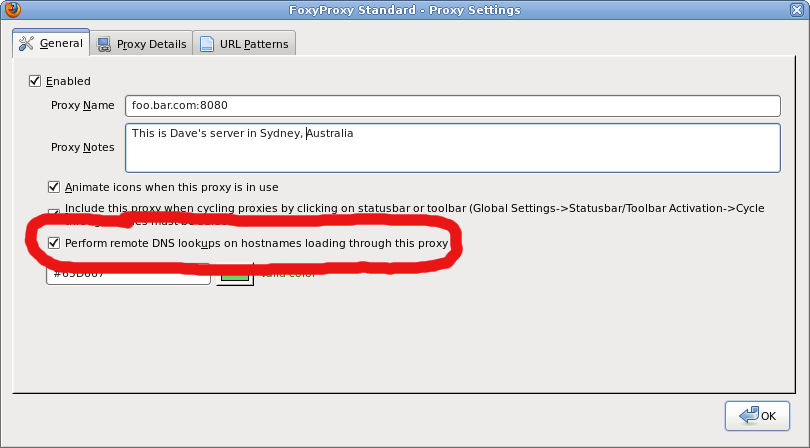The height and width of the screenshot is (448, 810).
Task: Toggle Animate icons when proxy in use
Action: point(54,187)
